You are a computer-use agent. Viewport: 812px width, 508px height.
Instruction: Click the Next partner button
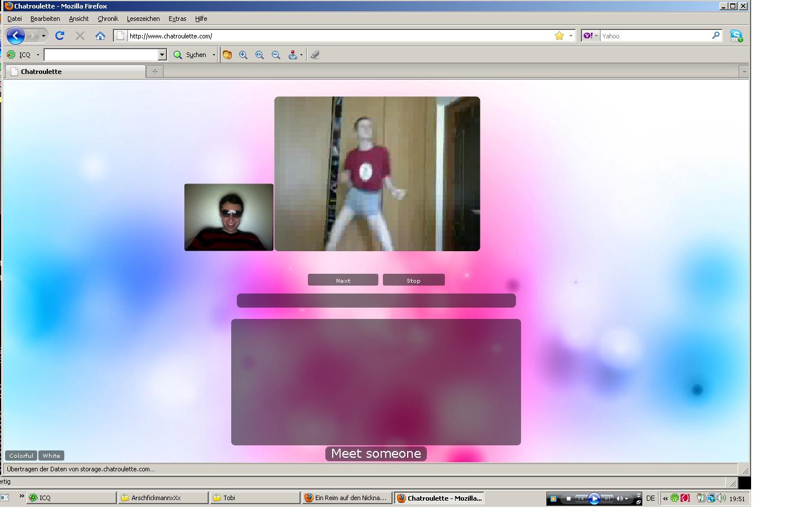point(343,280)
